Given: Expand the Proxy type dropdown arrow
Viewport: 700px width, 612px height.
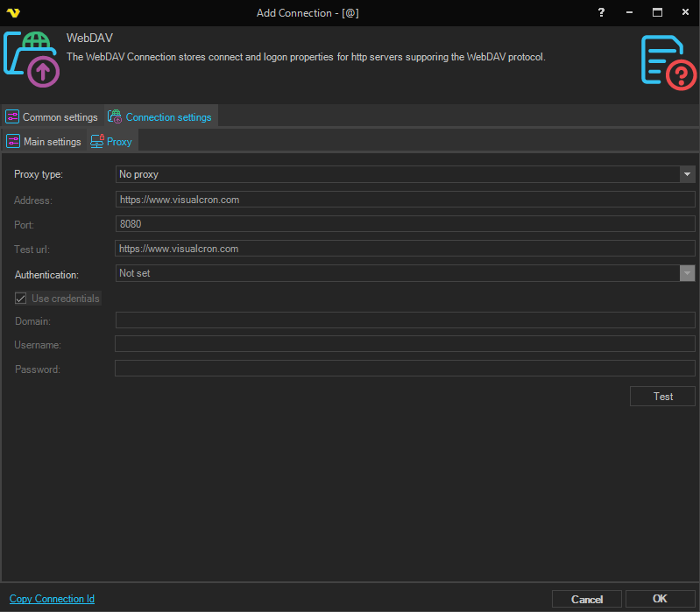Looking at the screenshot, I should pos(687,174).
